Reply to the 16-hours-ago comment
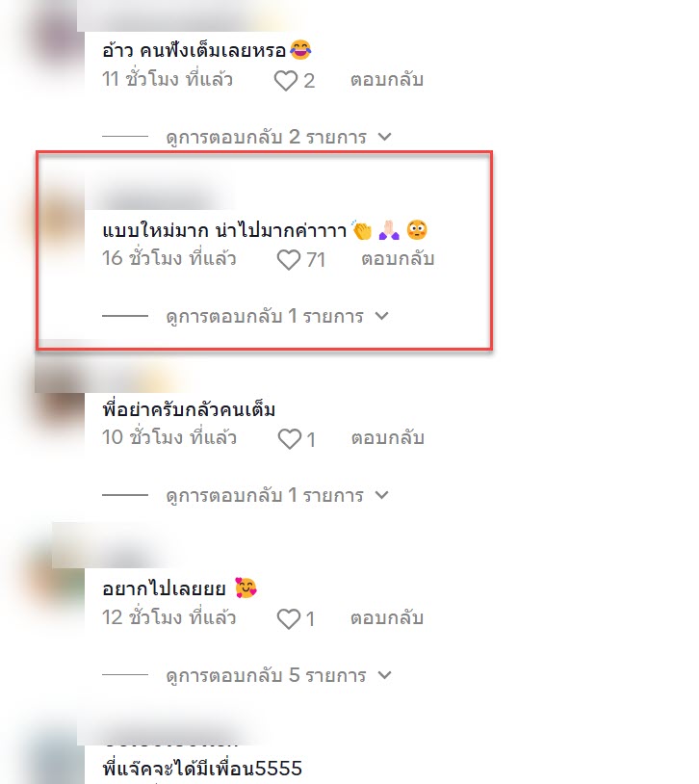The height and width of the screenshot is (784, 699). point(398,258)
